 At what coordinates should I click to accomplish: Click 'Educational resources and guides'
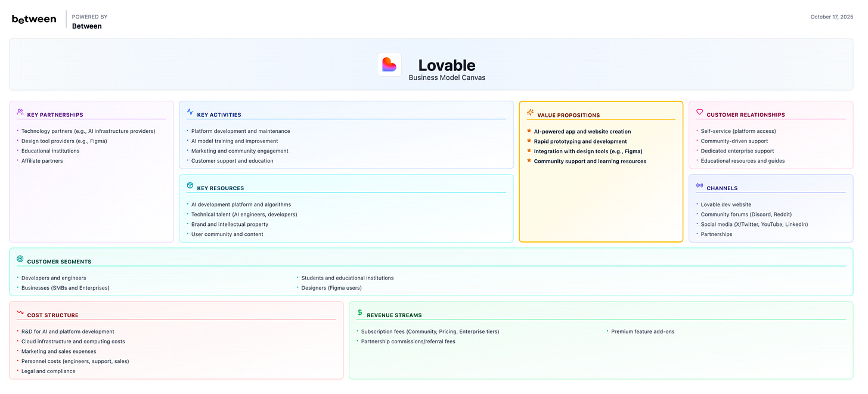click(x=743, y=161)
